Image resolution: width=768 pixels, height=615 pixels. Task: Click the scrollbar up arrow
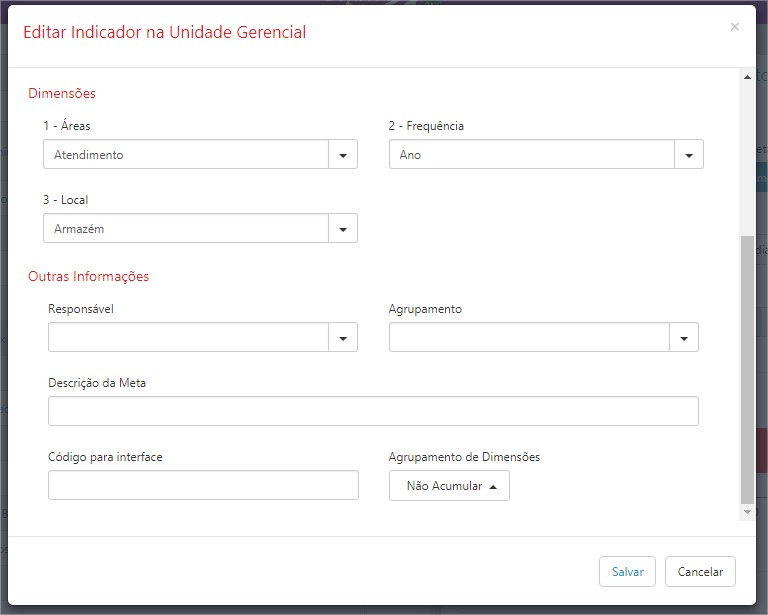tap(747, 77)
